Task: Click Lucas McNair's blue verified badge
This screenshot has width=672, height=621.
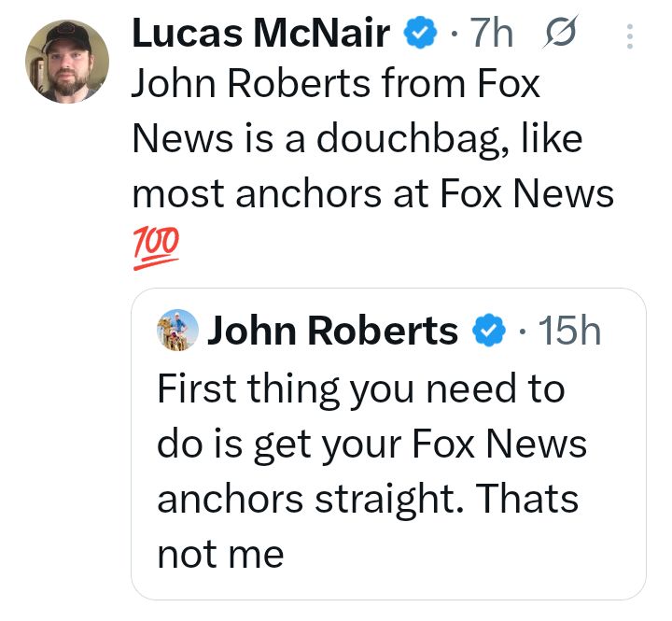Action: coord(419,35)
